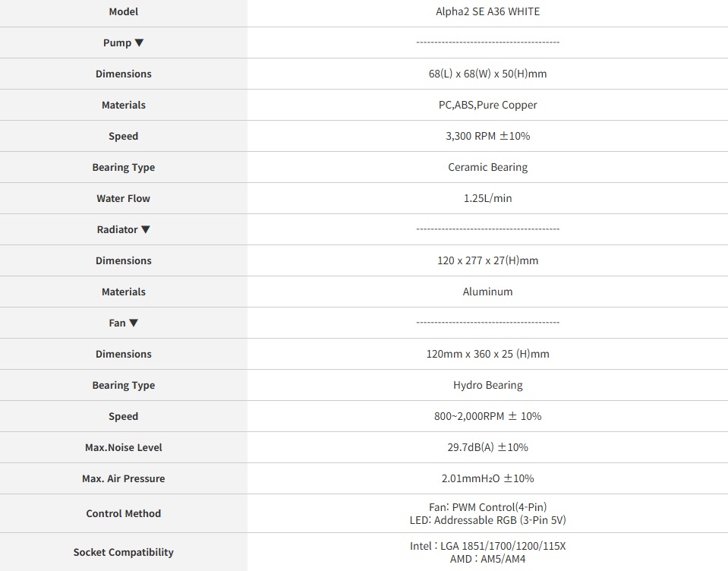The width and height of the screenshot is (728, 571).
Task: Click the Ceramic Bearing value
Action: click(x=488, y=168)
